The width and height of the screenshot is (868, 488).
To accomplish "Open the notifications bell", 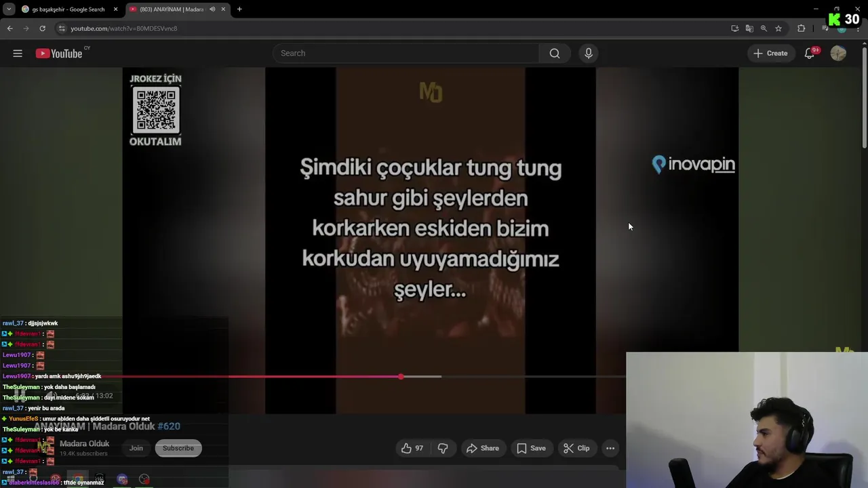I will pos(809,54).
